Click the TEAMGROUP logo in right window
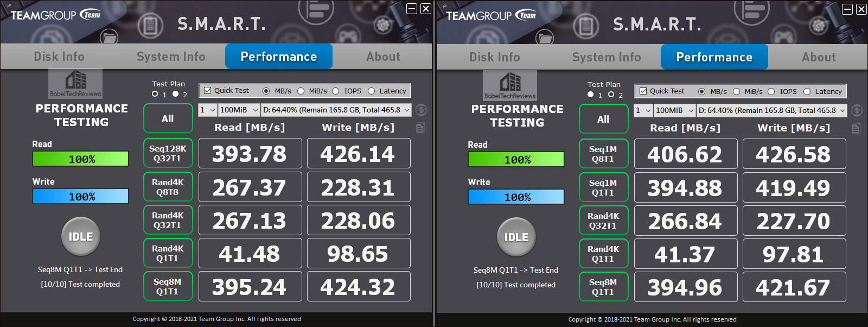 [491, 16]
